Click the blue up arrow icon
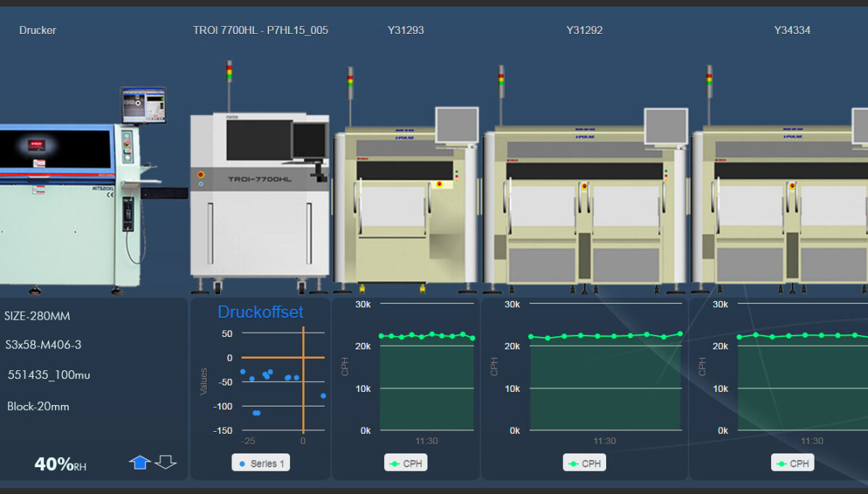Image resolution: width=868 pixels, height=494 pixels. click(x=140, y=462)
